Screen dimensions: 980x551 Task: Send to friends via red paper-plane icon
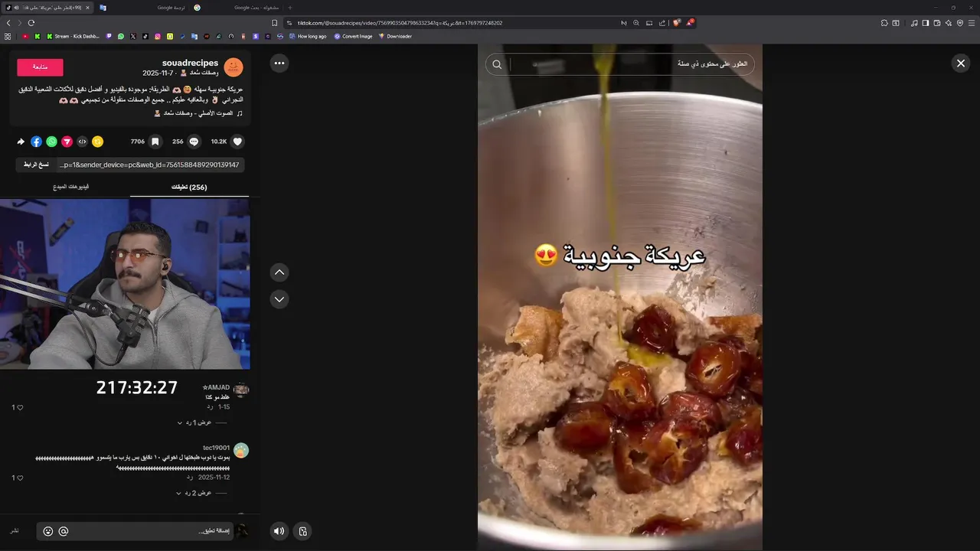[67, 142]
